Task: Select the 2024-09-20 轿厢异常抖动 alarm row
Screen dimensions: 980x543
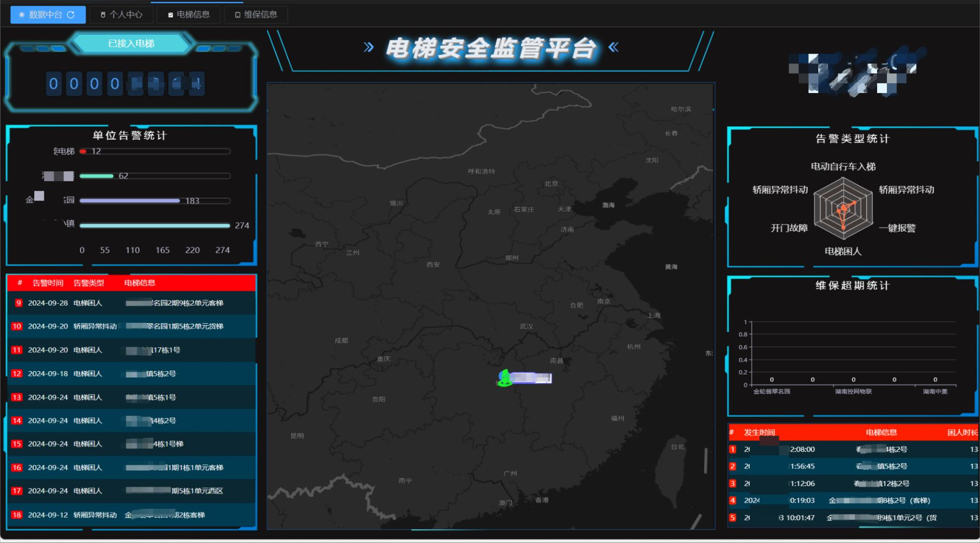Action: tap(132, 326)
